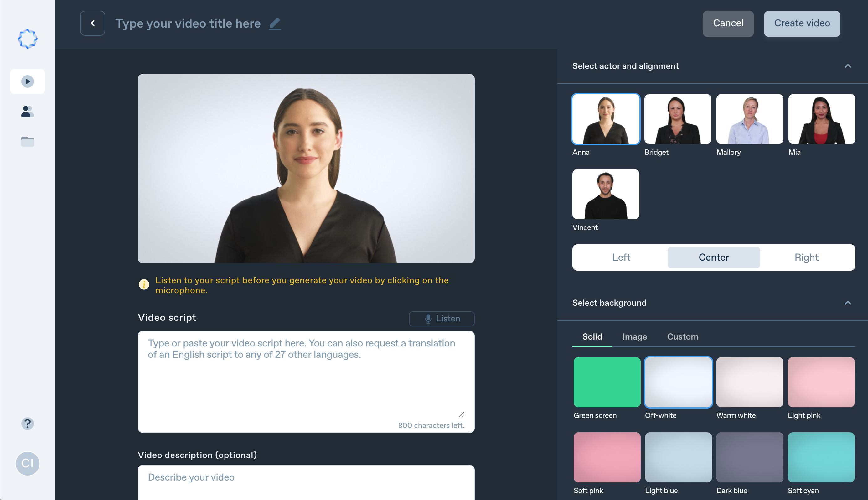Viewport: 868px width, 500px height.
Task: Select the Vincent actor thumbnail
Action: 606,194
